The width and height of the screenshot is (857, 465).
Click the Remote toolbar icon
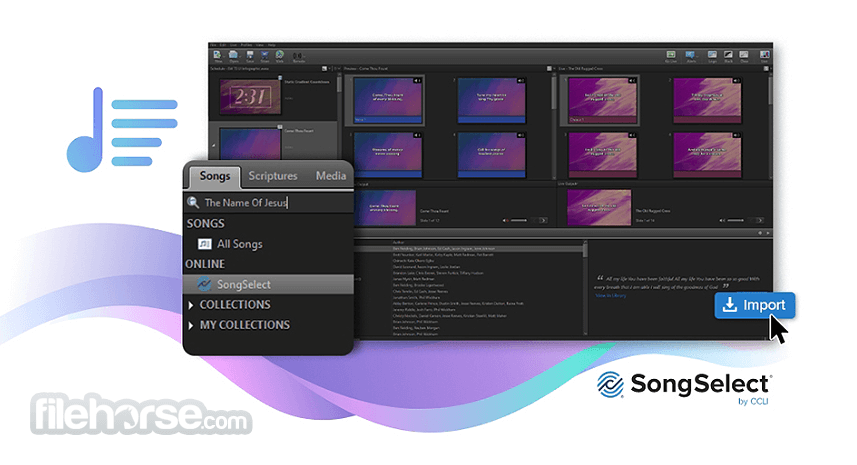coord(299,56)
